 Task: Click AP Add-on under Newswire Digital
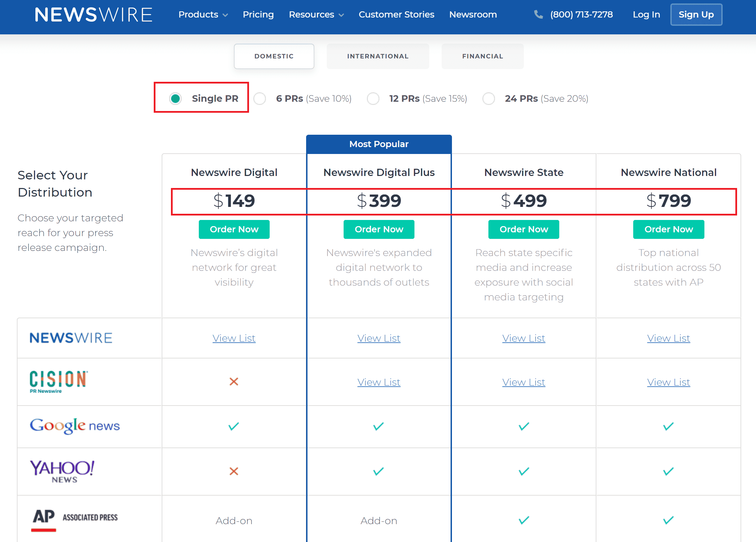click(x=234, y=521)
